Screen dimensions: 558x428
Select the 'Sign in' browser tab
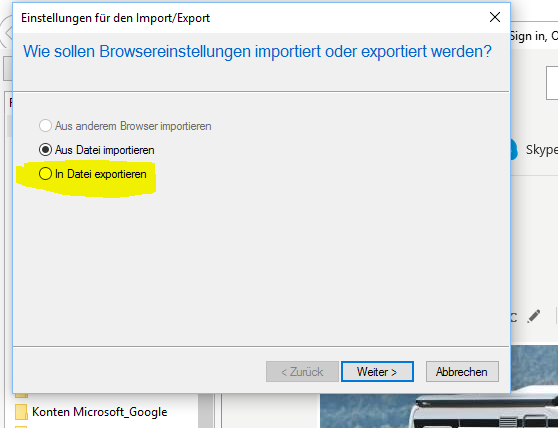point(534,36)
